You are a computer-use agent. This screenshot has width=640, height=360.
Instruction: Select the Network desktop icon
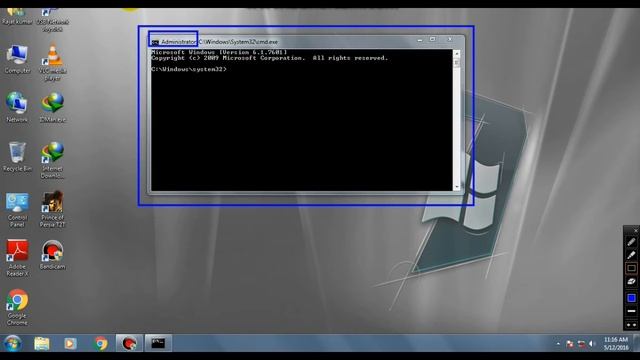[17, 108]
